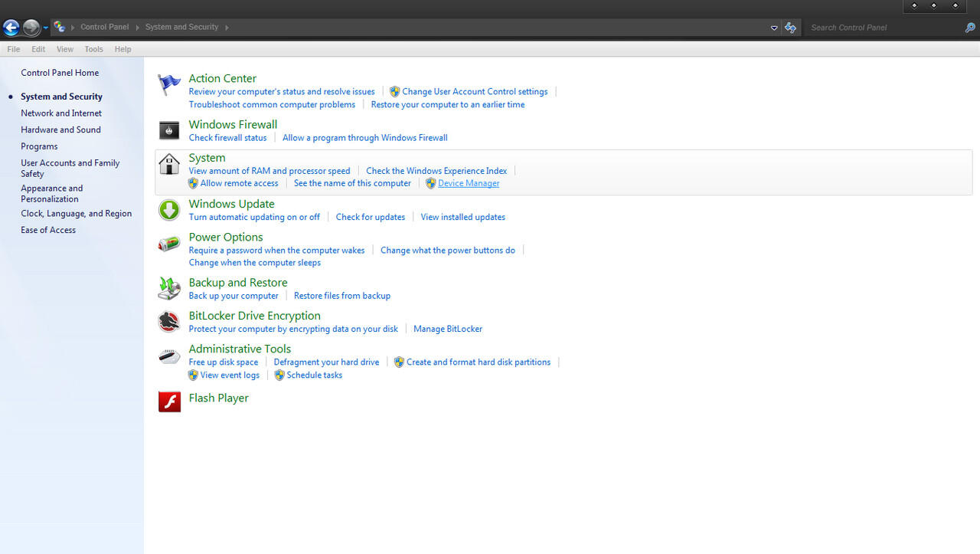Click the Administrative Tools icon
980x554 pixels.
(169, 356)
